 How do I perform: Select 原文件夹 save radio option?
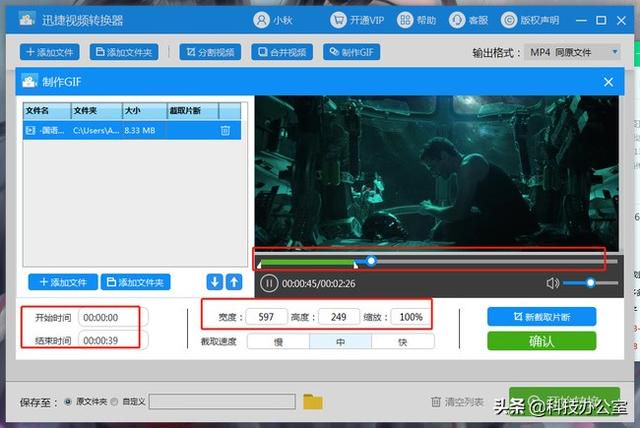[x=68, y=401]
